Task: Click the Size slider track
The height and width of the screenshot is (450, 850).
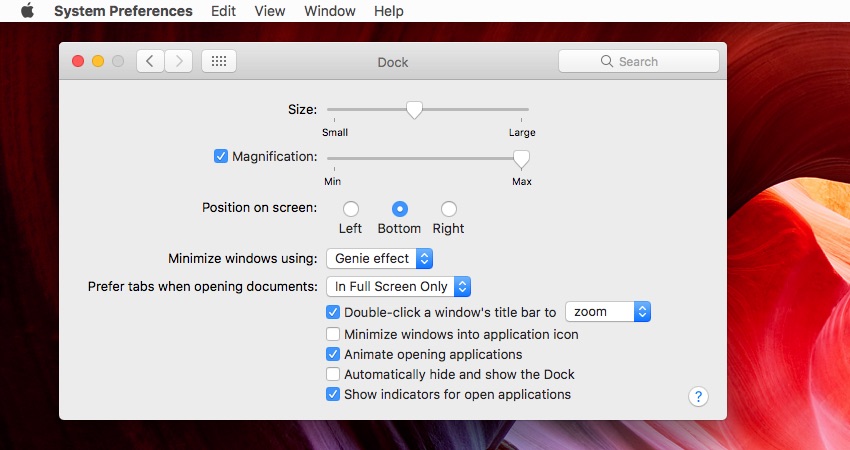Action: pyautogui.click(x=428, y=110)
